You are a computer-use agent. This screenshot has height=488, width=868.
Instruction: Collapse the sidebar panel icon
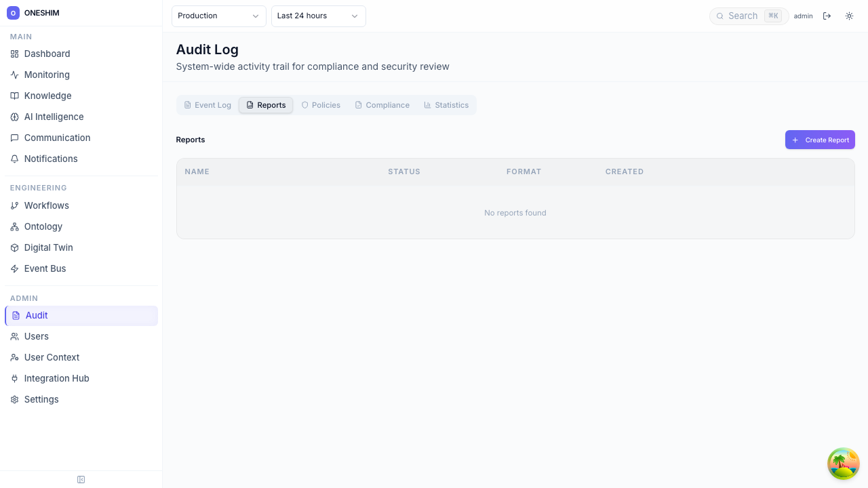point(81,480)
